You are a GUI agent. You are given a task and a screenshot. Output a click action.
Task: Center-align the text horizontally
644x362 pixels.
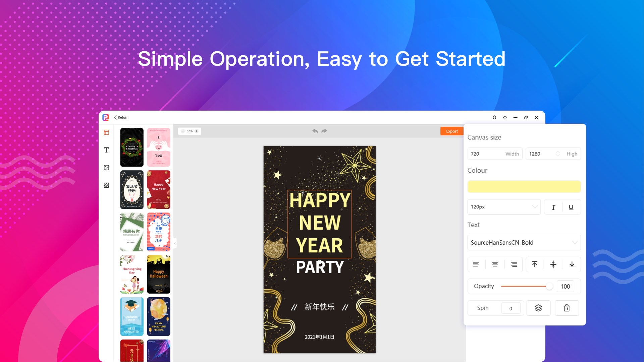(x=495, y=264)
